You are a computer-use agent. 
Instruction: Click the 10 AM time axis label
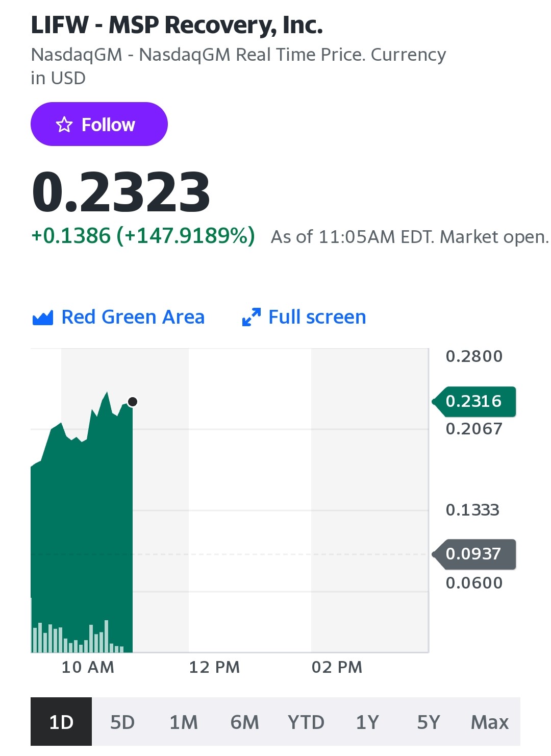tap(88, 667)
